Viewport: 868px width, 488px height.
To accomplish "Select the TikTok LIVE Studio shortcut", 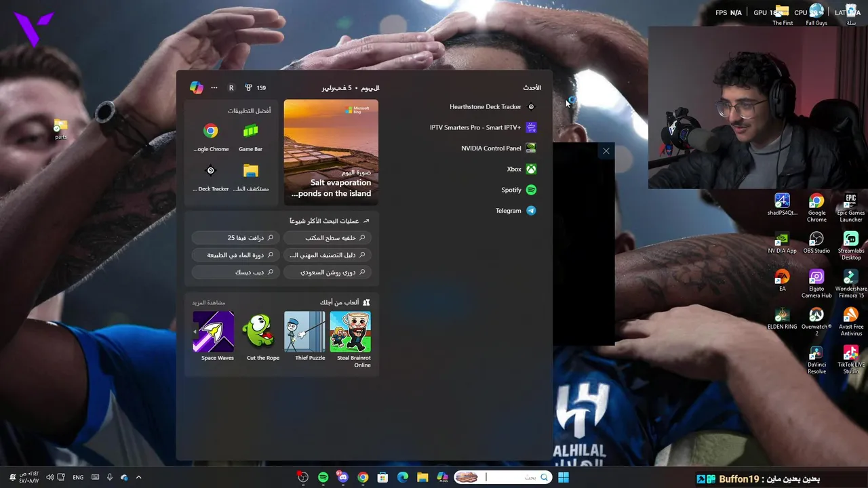I will point(851,360).
